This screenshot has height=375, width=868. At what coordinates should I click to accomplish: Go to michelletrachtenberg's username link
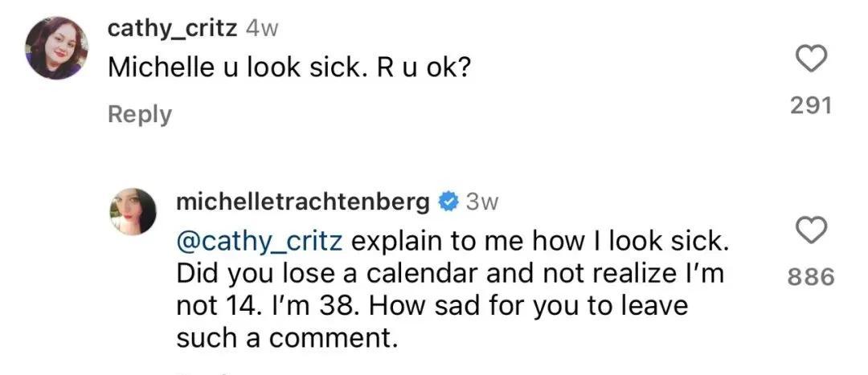pos(302,202)
